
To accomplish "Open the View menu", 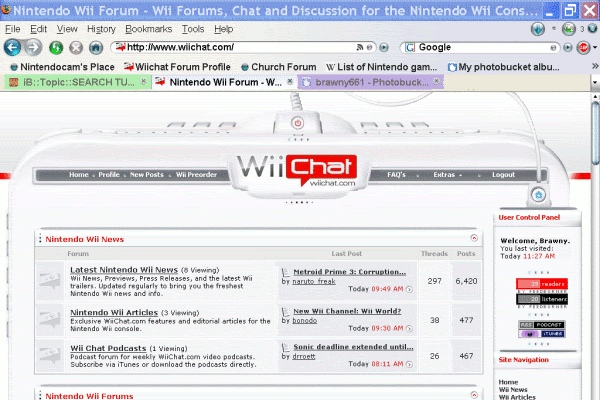I will 67,29.
